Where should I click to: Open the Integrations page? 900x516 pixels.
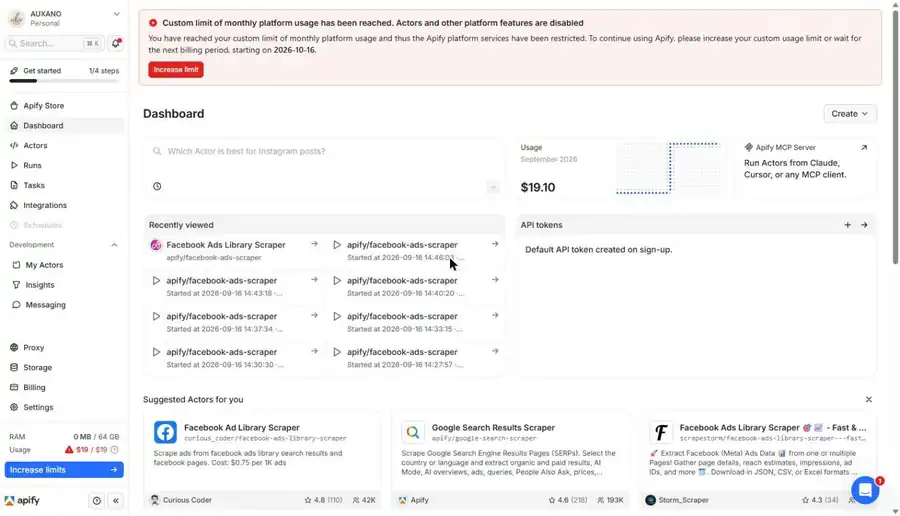click(x=64, y=205)
